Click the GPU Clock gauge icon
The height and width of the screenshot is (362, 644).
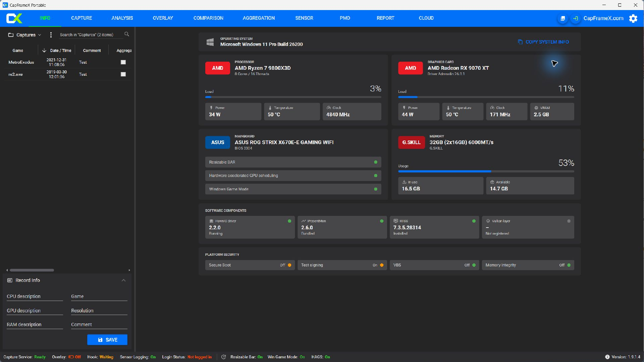tap(492, 108)
